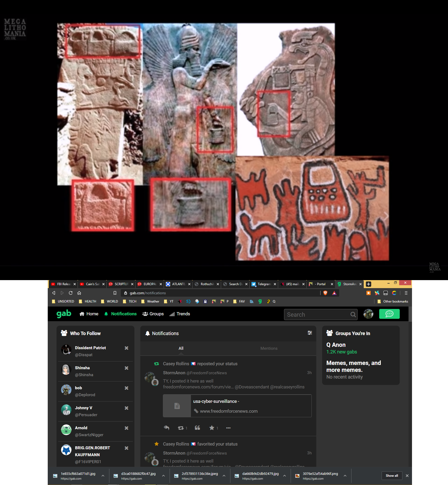Open the www.freedomforcenews.com link card
Screen dimensions: 448x485
coord(237,406)
